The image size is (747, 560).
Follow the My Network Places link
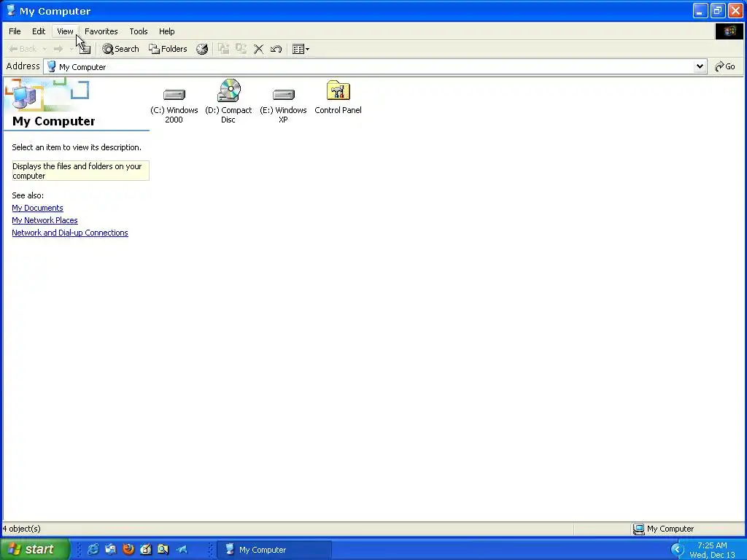click(x=44, y=220)
